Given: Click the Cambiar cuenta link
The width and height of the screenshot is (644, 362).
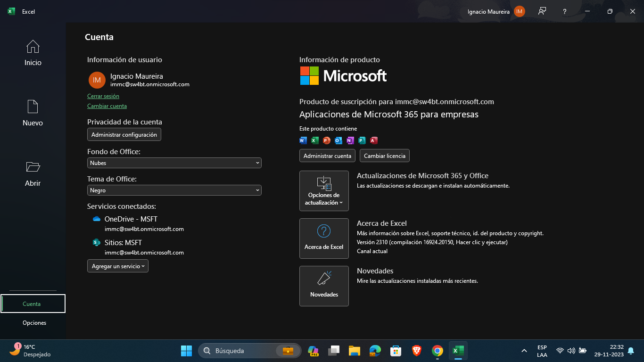Looking at the screenshot, I should [107, 106].
